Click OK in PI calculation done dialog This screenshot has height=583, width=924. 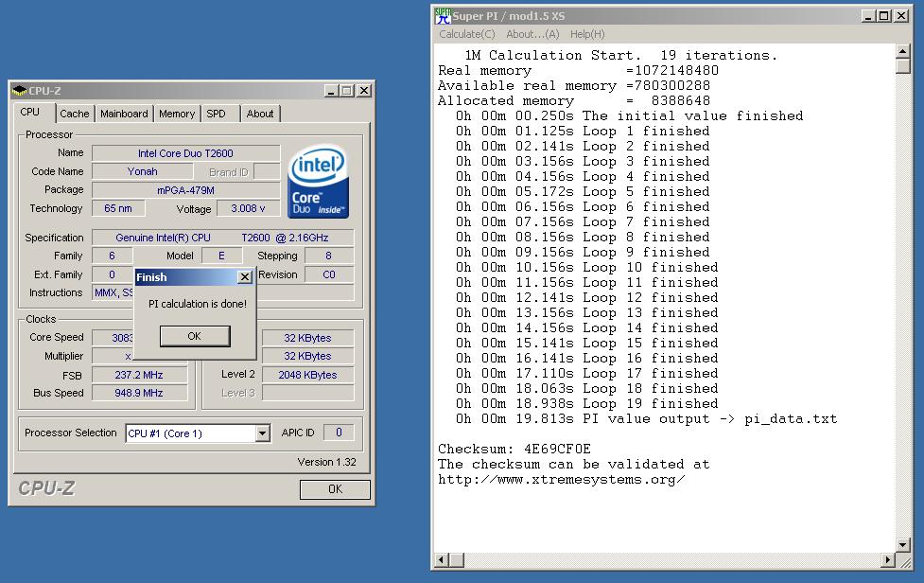[195, 336]
